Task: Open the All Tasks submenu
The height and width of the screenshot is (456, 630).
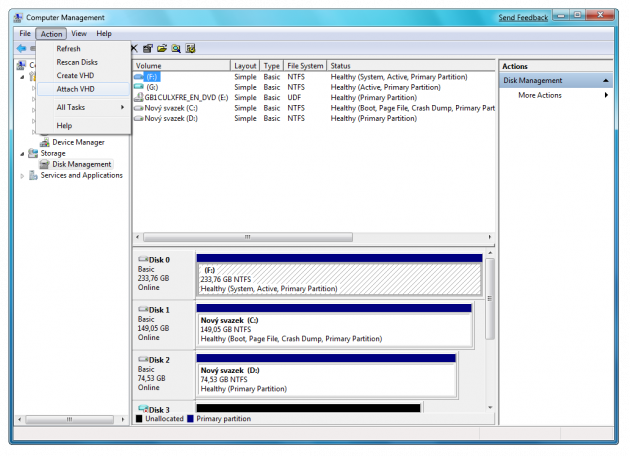Action: 84,107
